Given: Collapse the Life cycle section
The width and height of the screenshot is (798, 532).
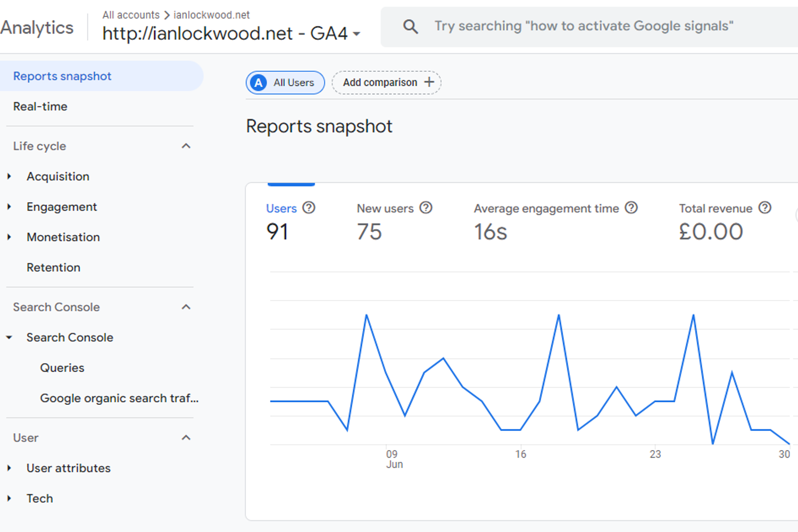Looking at the screenshot, I should pos(186,146).
